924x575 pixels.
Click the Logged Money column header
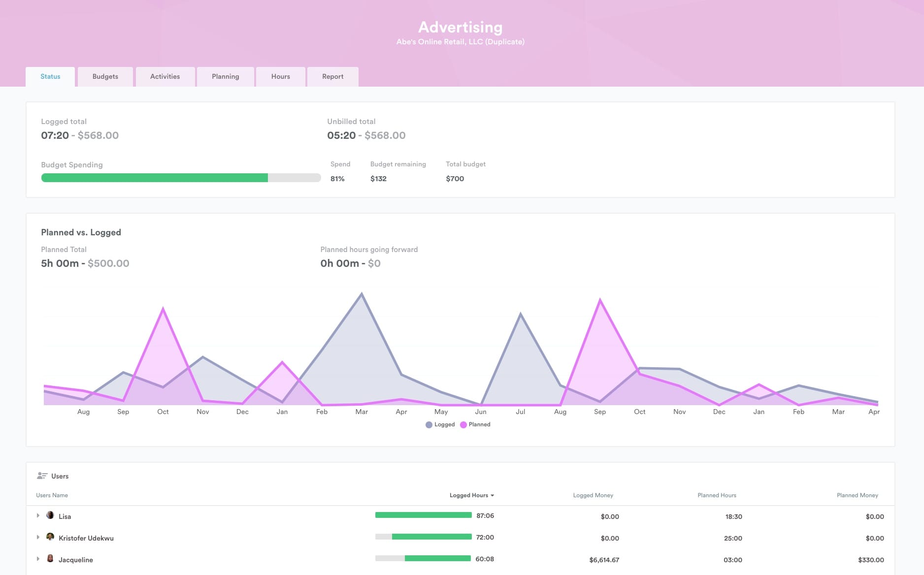coord(593,495)
